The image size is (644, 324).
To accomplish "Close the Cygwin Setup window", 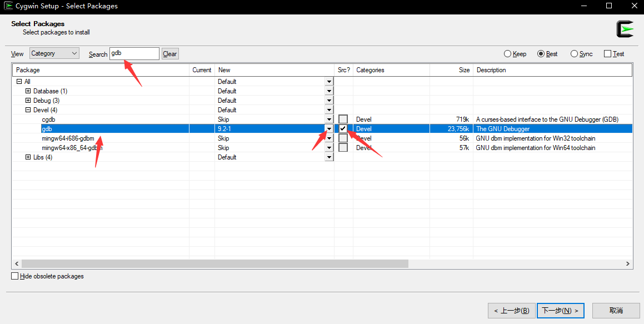I will coord(633,6).
